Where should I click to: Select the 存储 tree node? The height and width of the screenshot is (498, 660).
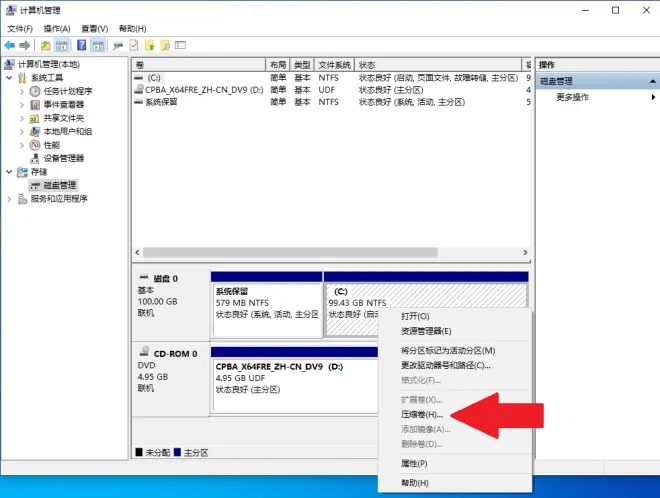39,172
